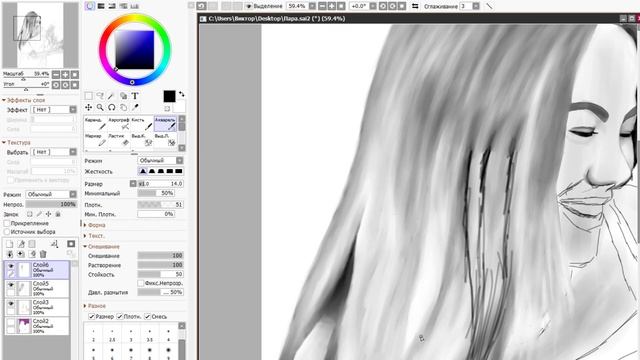Click the navigator canvas thumbnail

[x=40, y=35]
